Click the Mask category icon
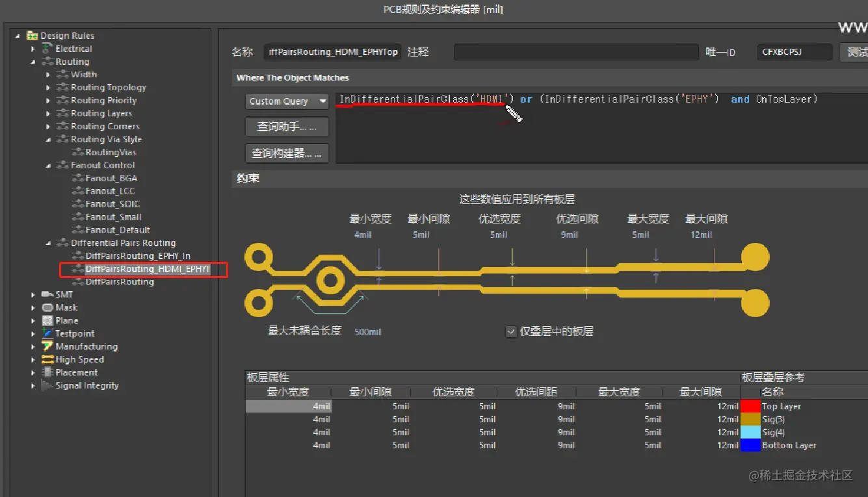 tap(47, 308)
